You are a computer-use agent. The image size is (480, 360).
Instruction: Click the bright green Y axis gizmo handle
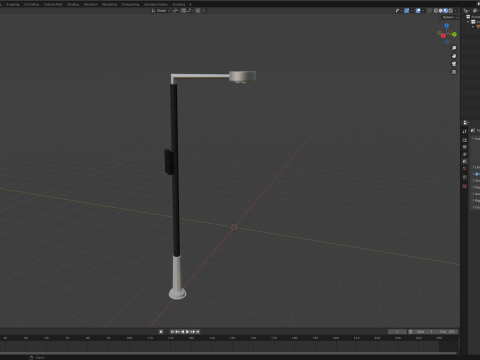point(454,34)
